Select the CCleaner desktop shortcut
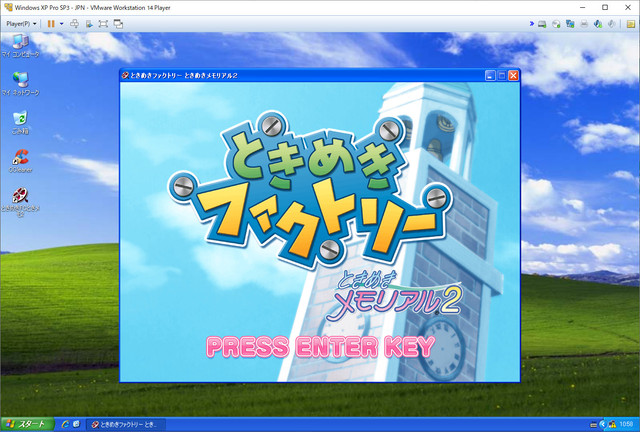The height and width of the screenshot is (432, 640). 20,160
